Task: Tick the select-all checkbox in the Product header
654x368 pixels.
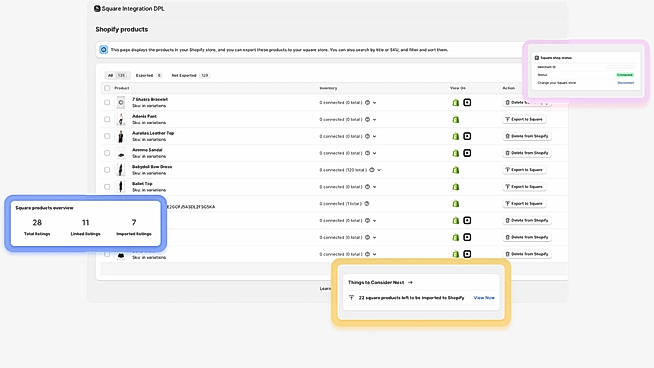Action: click(x=107, y=88)
